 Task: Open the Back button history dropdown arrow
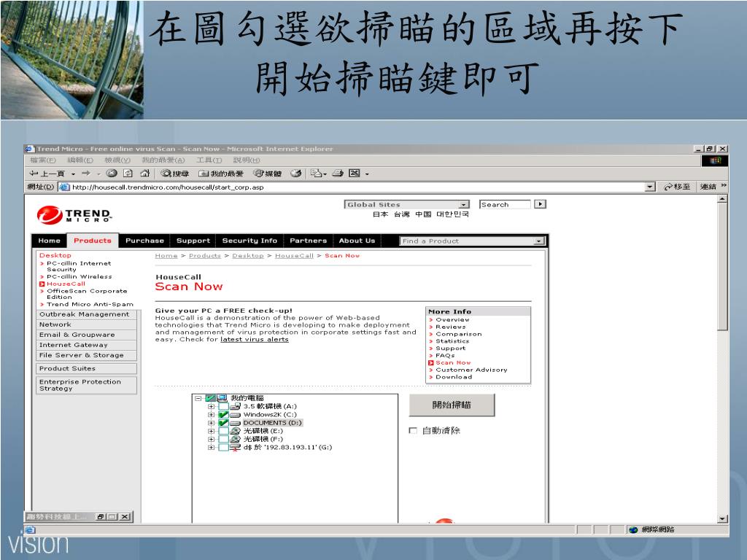[74, 174]
